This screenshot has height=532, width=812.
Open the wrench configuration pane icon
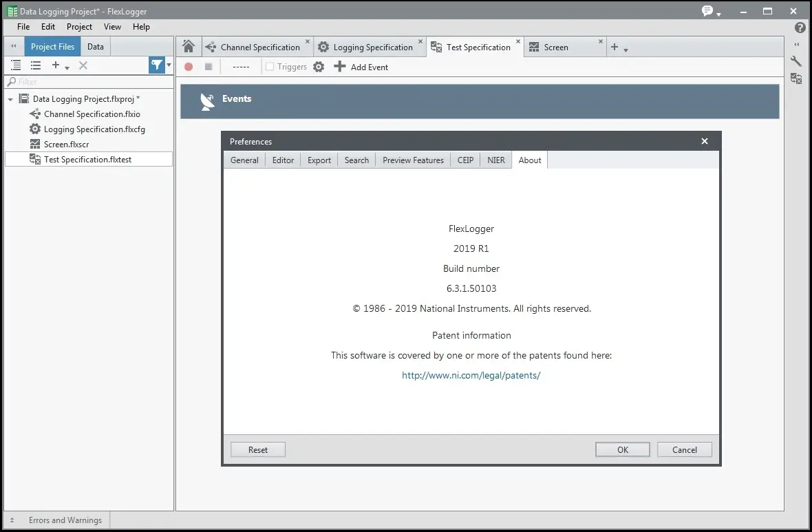click(x=796, y=61)
